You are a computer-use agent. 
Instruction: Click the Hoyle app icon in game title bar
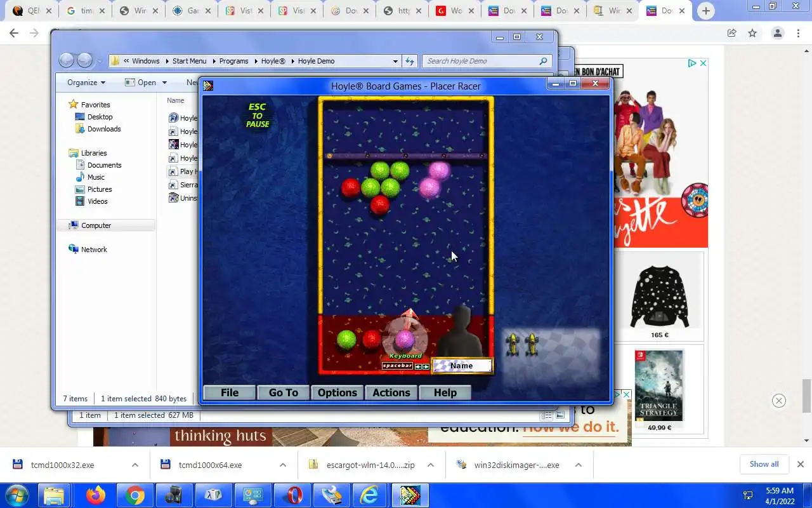208,86
